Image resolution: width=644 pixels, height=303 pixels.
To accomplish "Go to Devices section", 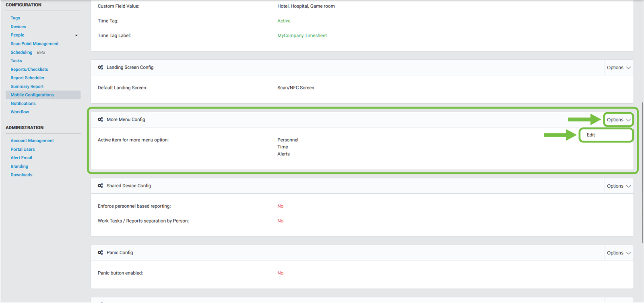I will click(18, 27).
